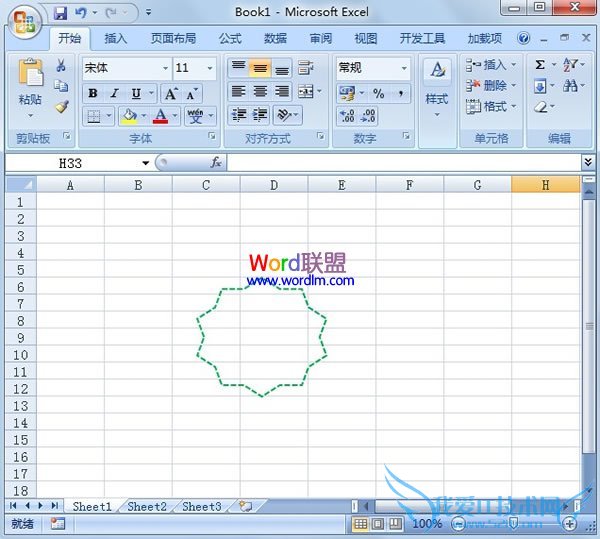The width and height of the screenshot is (600, 539).
Task: Toggle macro recording in status bar
Action: (x=58, y=524)
